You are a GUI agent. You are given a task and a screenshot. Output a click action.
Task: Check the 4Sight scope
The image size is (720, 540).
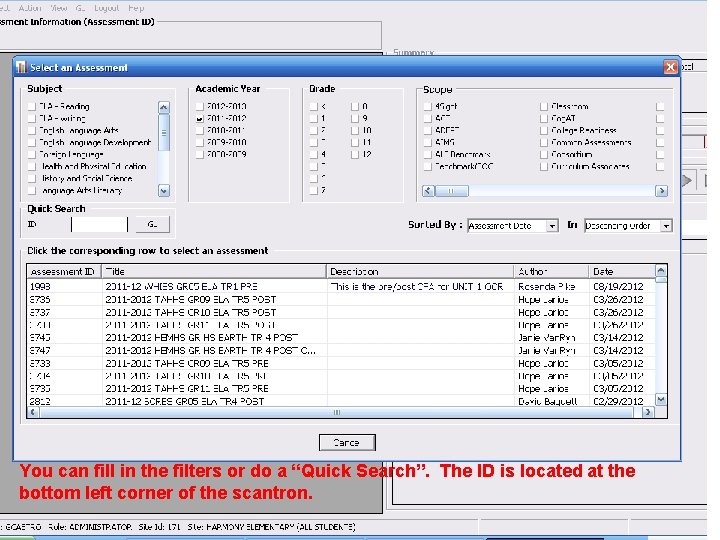pos(428,107)
